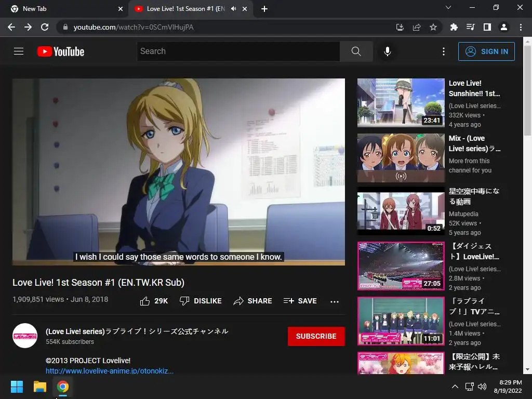Open the 0:52 Matupedia video thumbnail
532x399 pixels.
401,211
